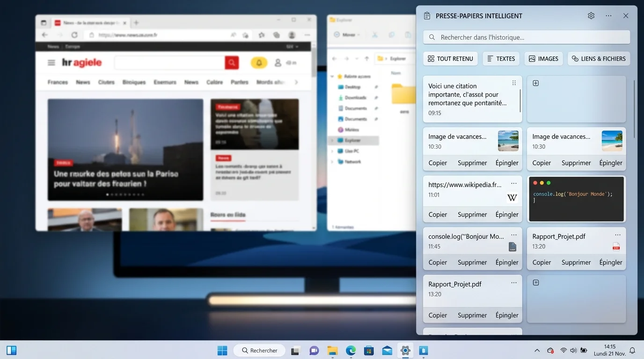Grab the drag handle on the citation card
The width and height of the screenshot is (644, 359).
(514, 83)
